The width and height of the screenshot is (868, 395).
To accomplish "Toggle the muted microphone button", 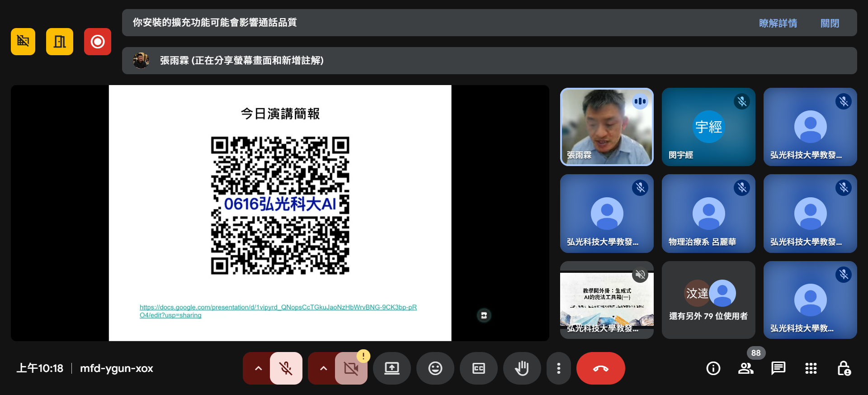I will (286, 368).
